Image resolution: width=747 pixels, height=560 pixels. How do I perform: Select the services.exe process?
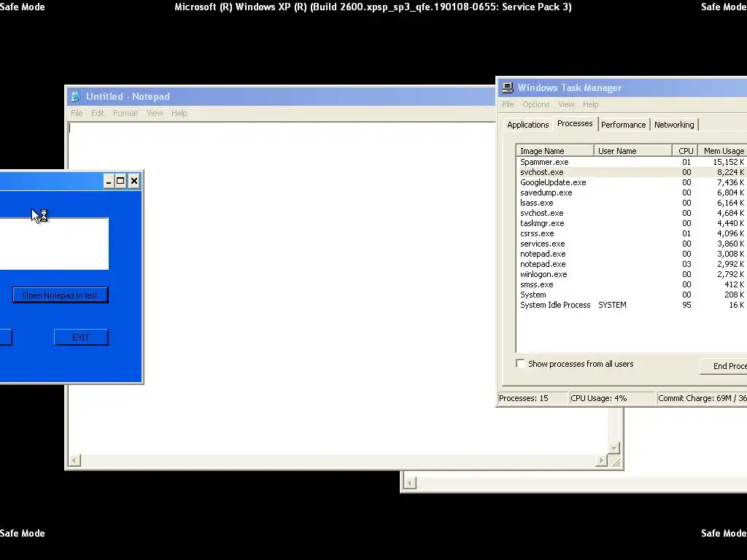click(x=632, y=244)
